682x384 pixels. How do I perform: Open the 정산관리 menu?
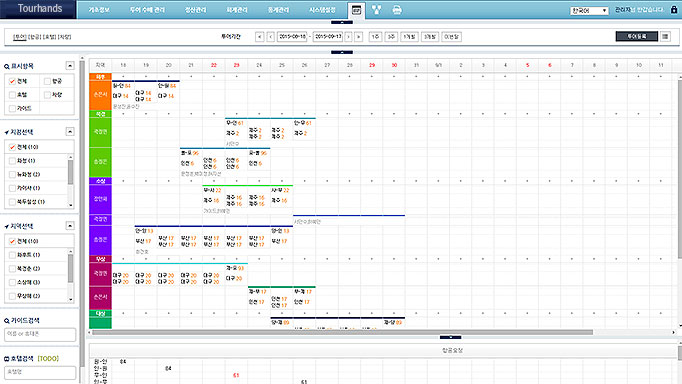pyautogui.click(x=195, y=10)
